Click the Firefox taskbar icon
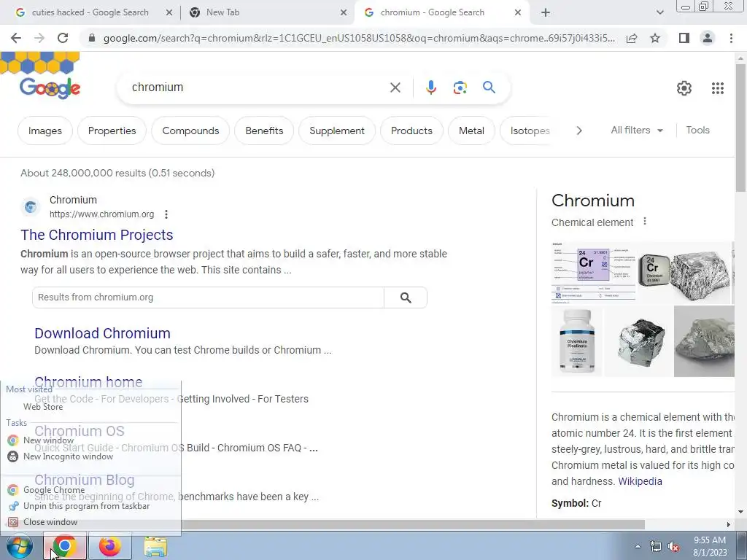This screenshot has width=747, height=560. [110, 546]
